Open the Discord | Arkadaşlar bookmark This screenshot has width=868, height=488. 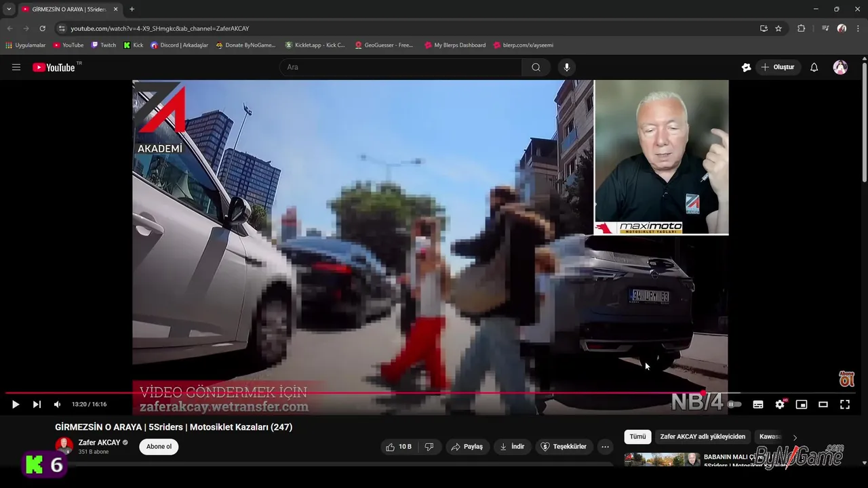click(179, 45)
